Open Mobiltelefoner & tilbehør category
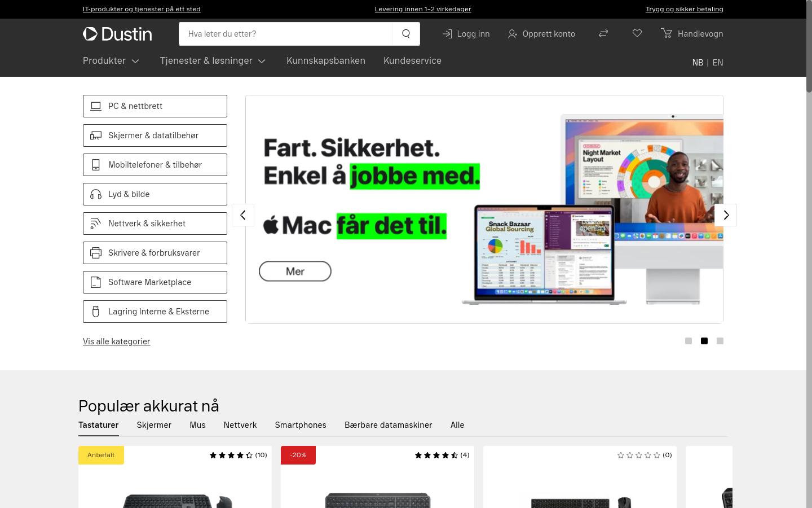Screen dimensions: 812x508 (155, 165)
